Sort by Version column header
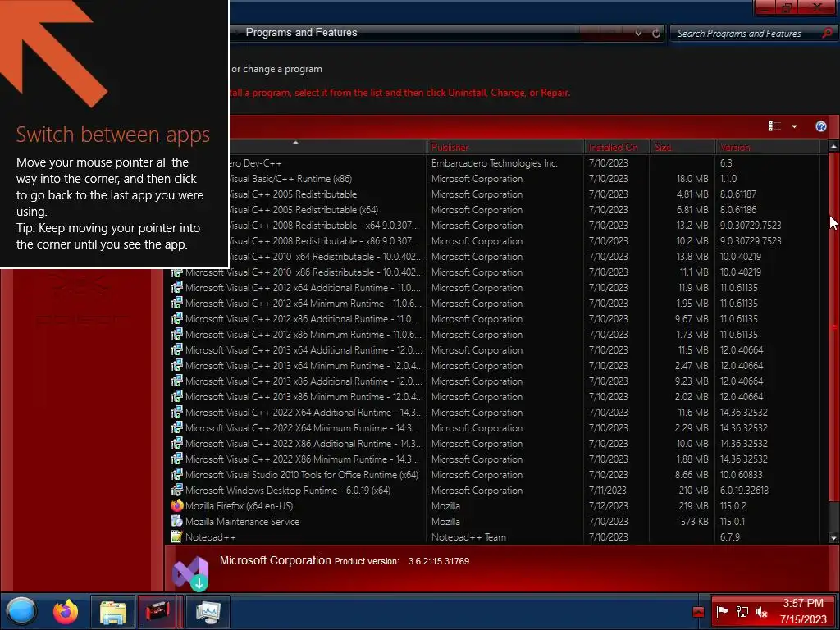 tap(768, 147)
